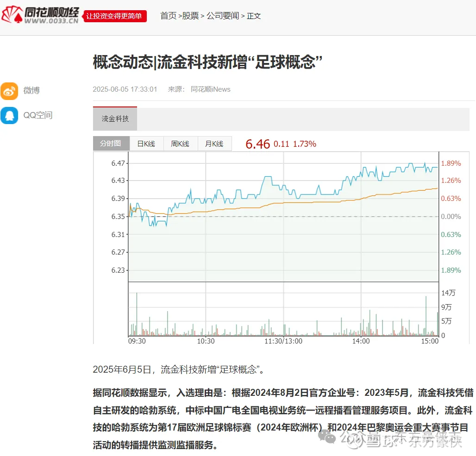Click the 15:00 time axis label
Screen dimensions: 476x456
tap(430, 341)
